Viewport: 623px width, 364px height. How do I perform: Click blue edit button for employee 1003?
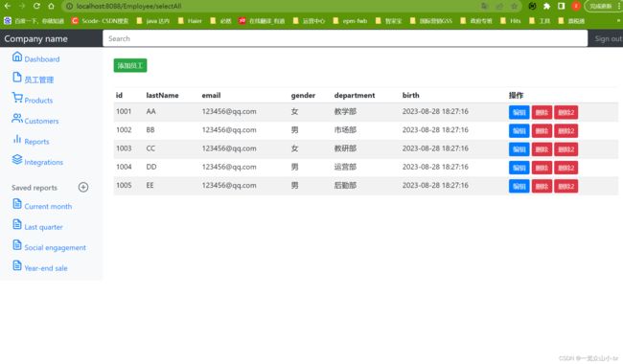519,149
